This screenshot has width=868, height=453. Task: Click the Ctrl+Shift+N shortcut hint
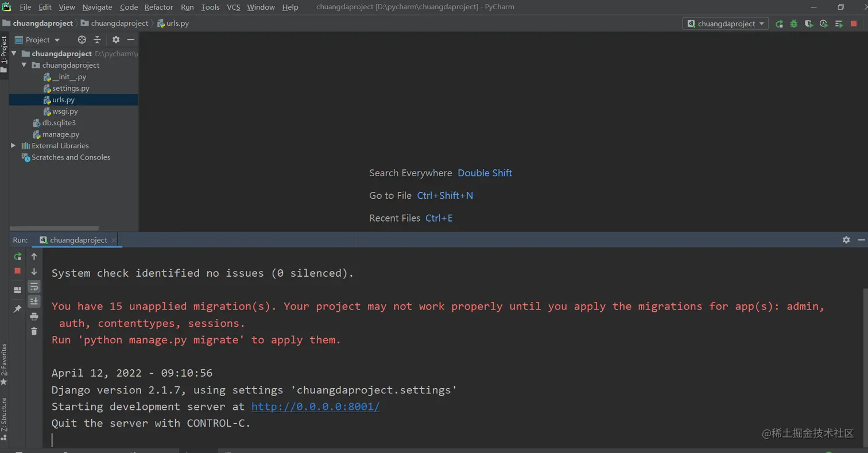pyautogui.click(x=445, y=195)
